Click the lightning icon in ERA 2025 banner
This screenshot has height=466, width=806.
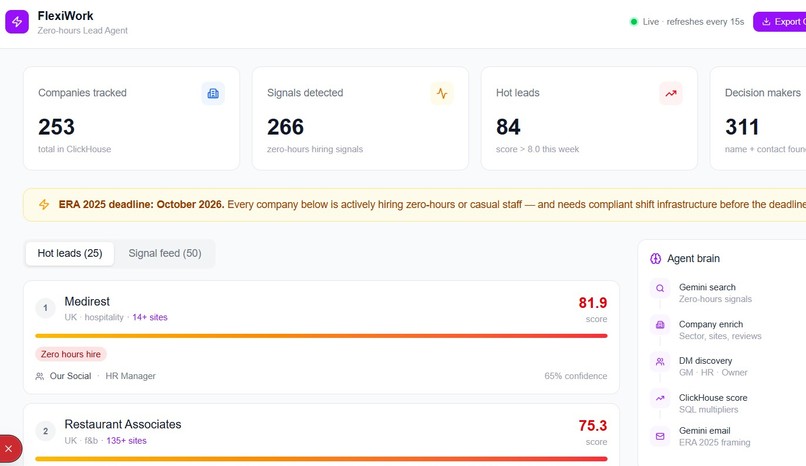[44, 204]
